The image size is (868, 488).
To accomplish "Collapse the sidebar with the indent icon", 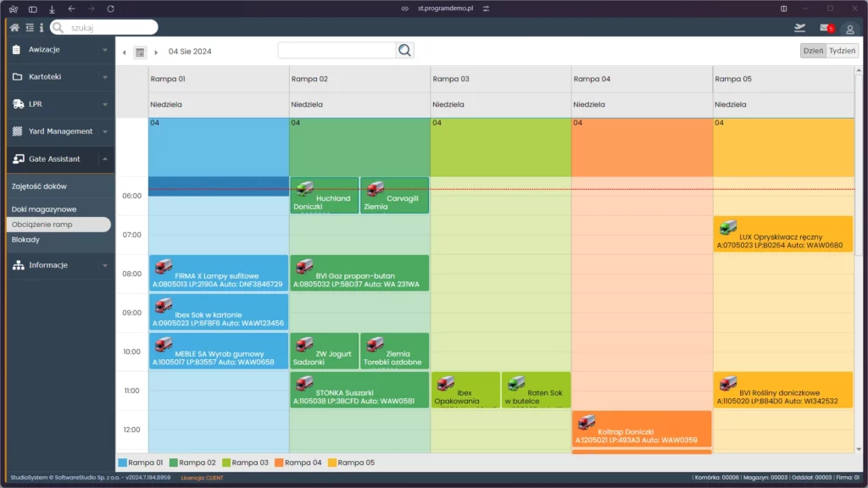I will coord(28,28).
